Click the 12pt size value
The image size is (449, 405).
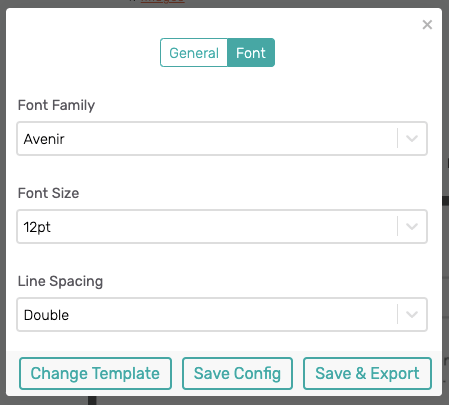37,227
